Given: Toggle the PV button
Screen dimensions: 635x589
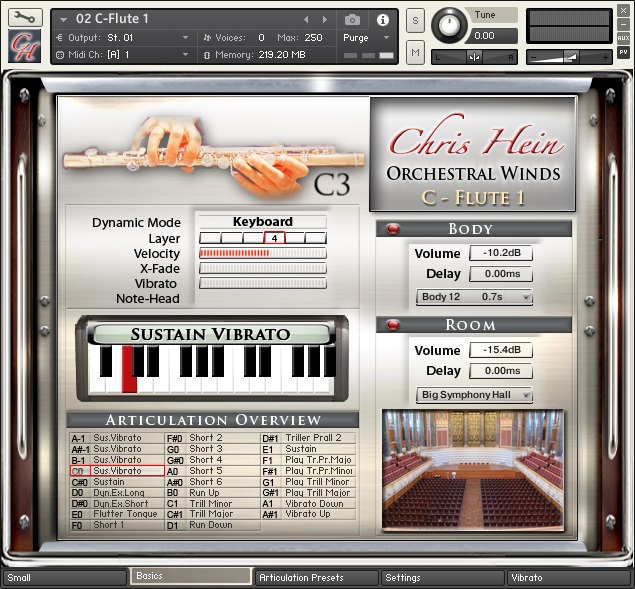Looking at the screenshot, I should pos(623,52).
